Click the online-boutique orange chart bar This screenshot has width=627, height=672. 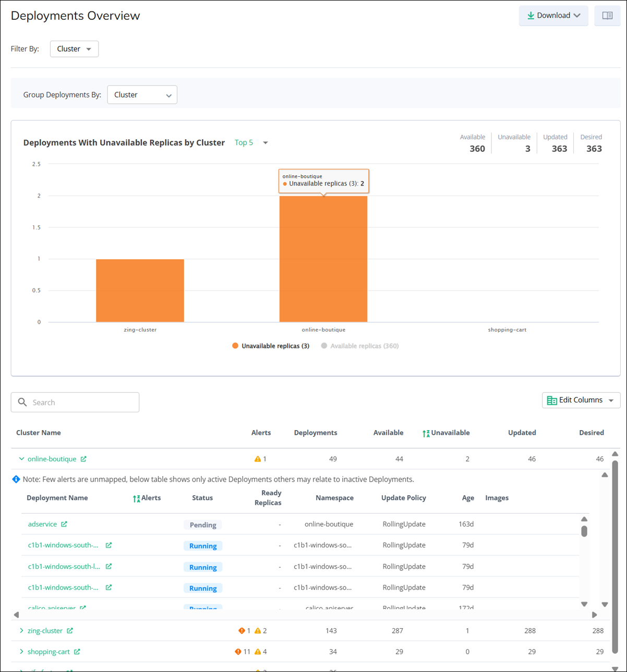point(323,261)
